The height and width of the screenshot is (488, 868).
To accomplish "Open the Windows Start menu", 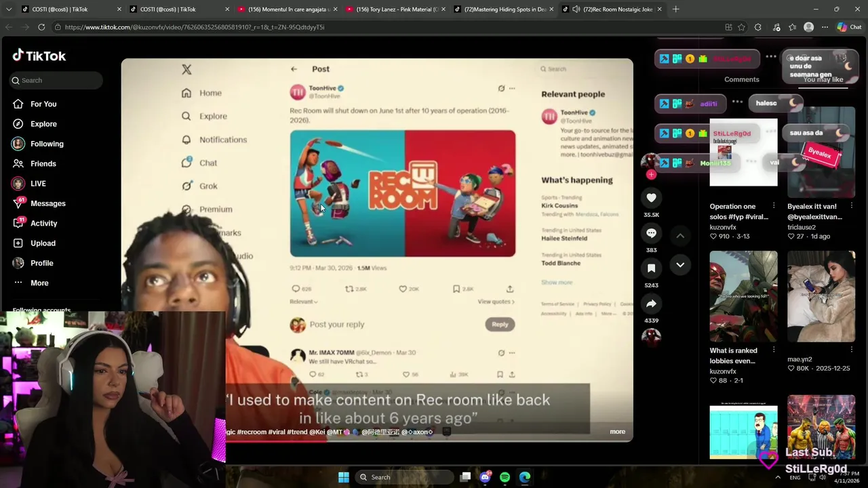I will [344, 477].
